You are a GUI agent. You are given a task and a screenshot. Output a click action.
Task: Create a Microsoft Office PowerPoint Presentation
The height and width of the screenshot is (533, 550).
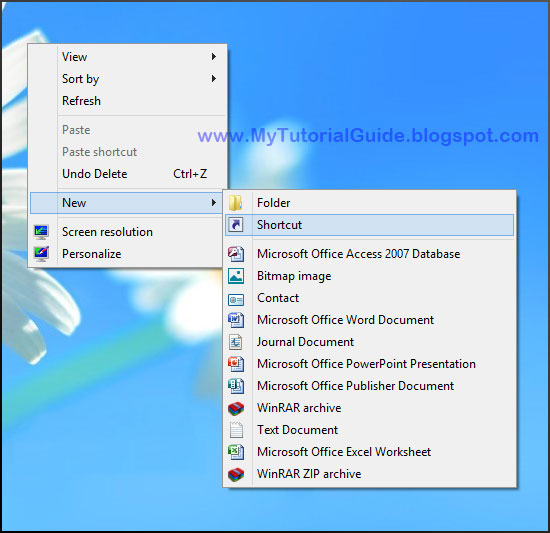coord(370,364)
